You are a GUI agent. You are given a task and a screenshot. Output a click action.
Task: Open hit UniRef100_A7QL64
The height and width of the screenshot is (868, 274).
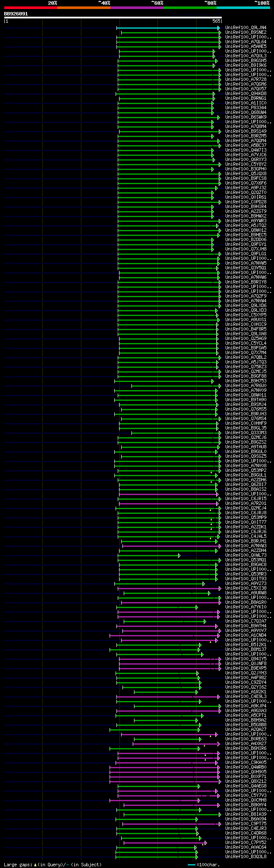[x=246, y=42]
